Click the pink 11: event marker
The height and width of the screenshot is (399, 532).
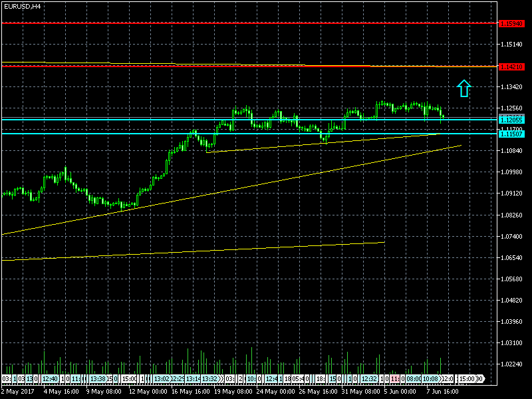[394, 378]
